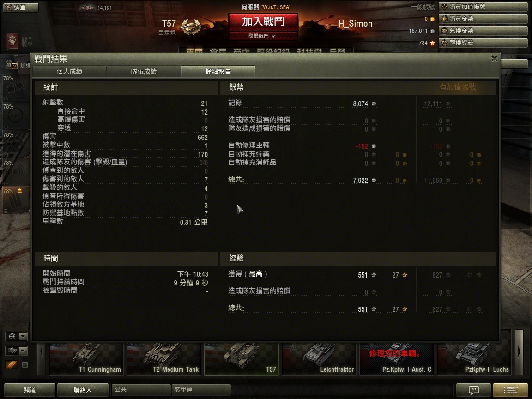This screenshot has height=399, width=532.
Task: Close the 戰鬥結果 battle results window
Action: [x=494, y=59]
